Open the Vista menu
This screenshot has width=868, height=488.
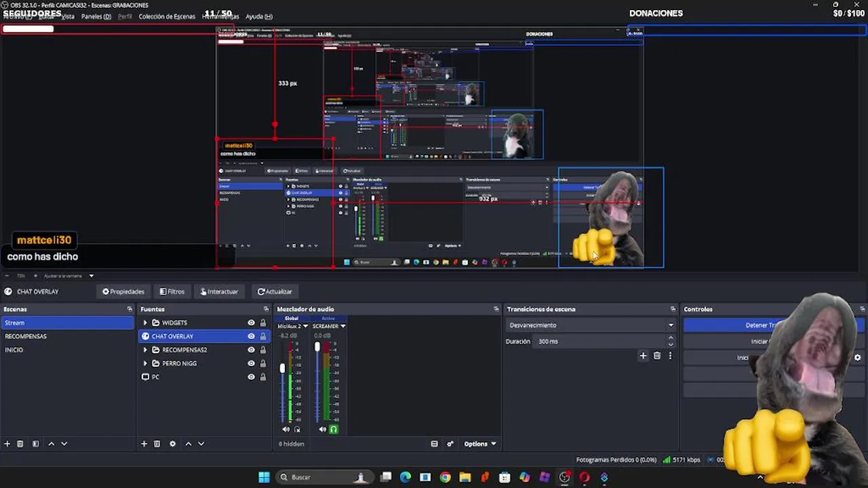(68, 16)
